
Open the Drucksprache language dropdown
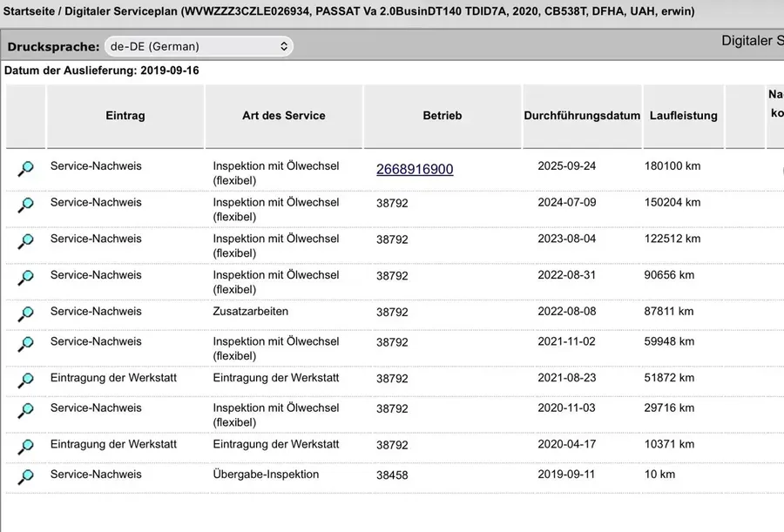click(199, 46)
